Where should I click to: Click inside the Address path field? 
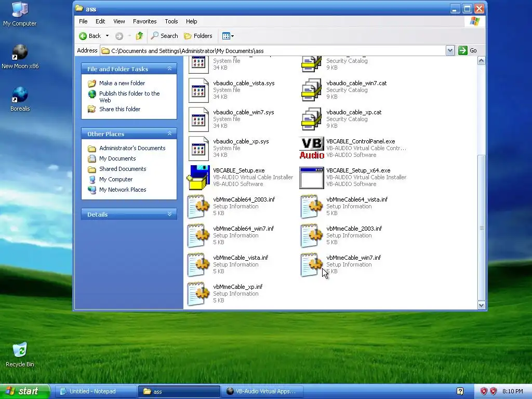[x=273, y=50]
